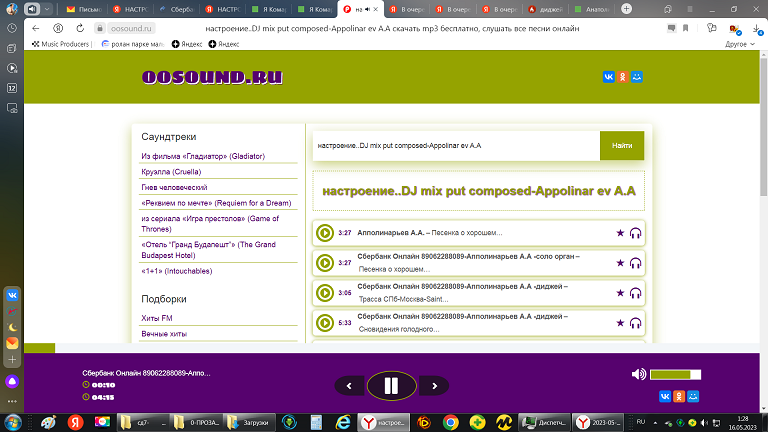Click headphones icon on first 3:27 track
Viewport: 768px width, 432px height.
635,233
